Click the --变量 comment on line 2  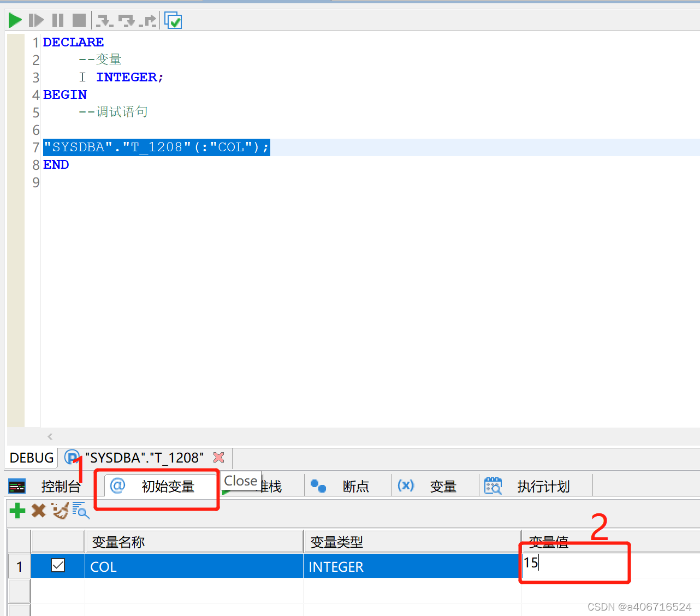[100, 59]
